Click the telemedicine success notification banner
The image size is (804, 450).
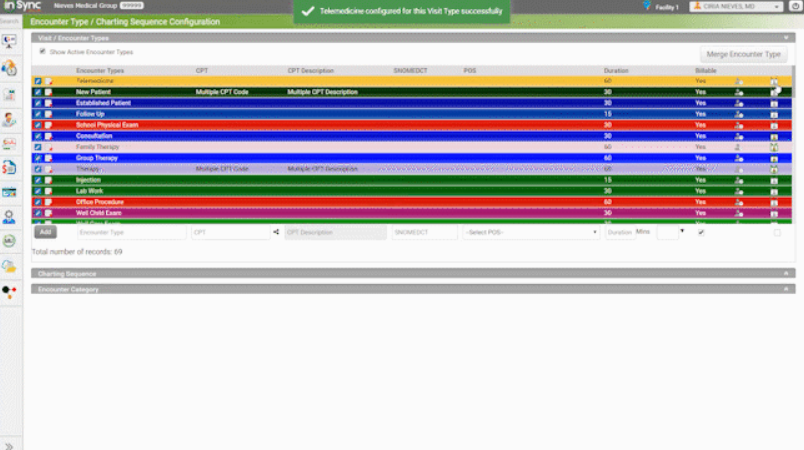[x=402, y=11]
